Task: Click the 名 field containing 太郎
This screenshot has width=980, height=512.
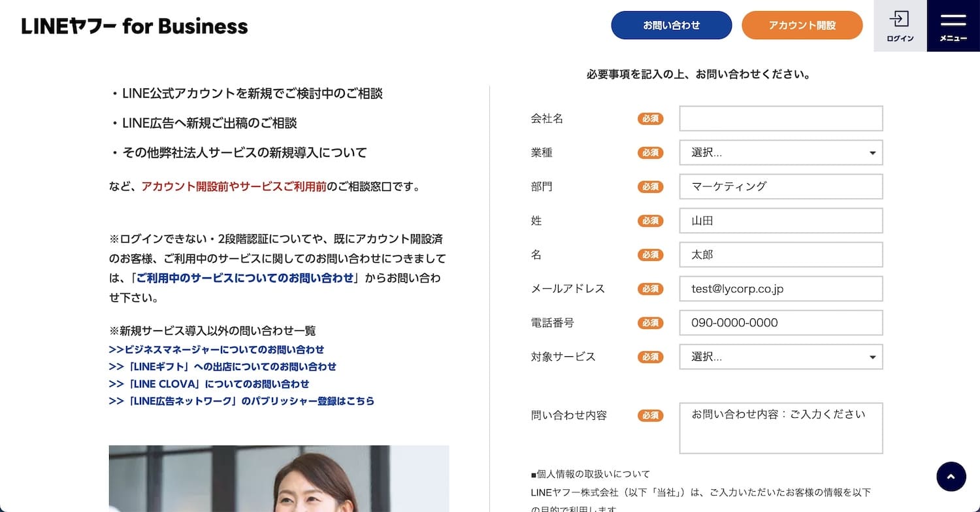Action: [x=781, y=254]
